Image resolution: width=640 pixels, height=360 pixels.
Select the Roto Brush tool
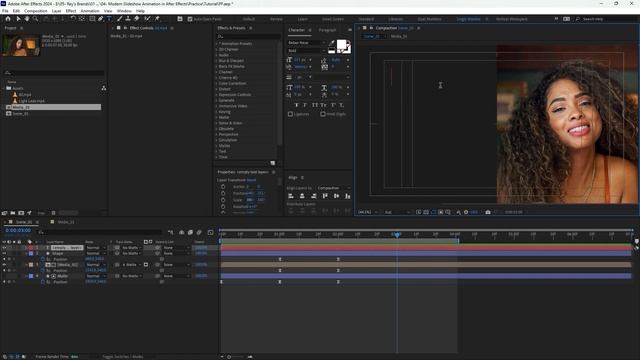pos(147,19)
